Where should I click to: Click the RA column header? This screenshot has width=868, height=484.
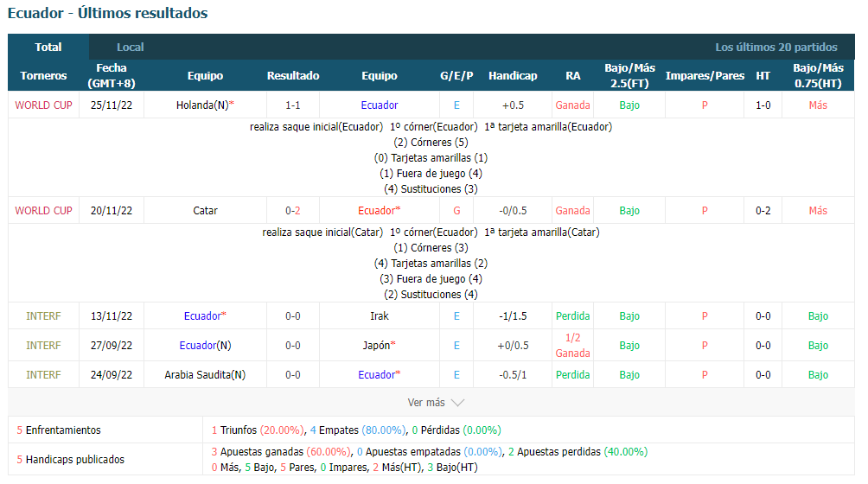pos(573,76)
